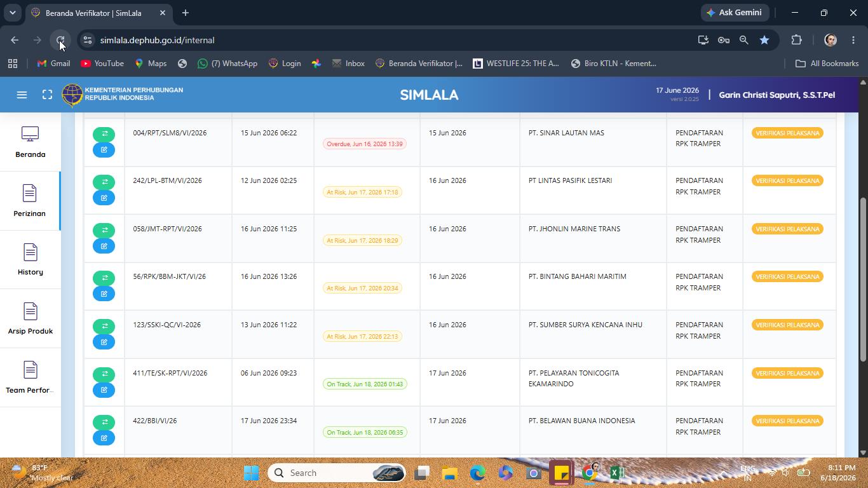Open Biro KTLN bookmark

pyautogui.click(x=614, y=64)
